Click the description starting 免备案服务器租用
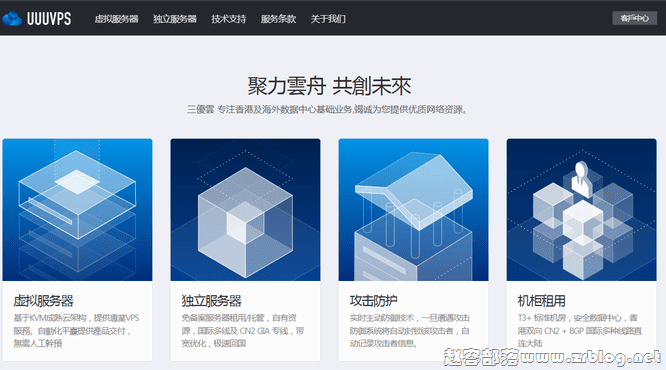This screenshot has height=370, width=666. click(x=243, y=330)
